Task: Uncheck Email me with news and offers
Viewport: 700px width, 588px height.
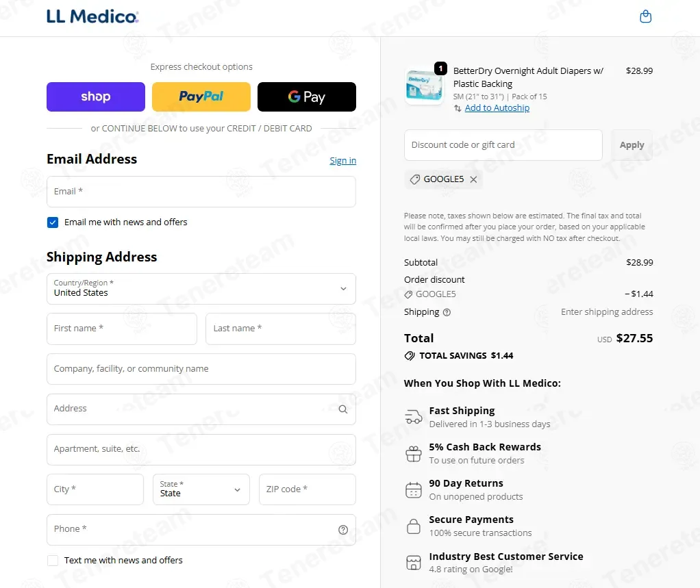Action: [53, 222]
